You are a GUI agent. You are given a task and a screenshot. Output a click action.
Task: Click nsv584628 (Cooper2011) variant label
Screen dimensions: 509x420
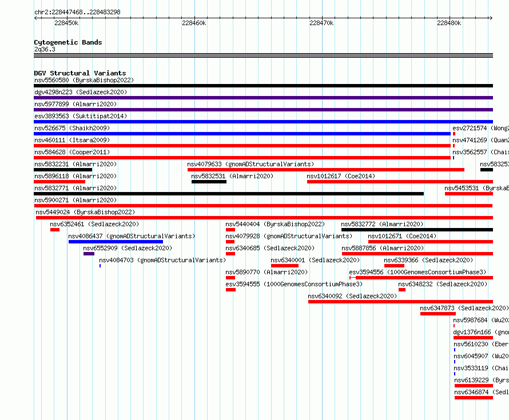72,152
